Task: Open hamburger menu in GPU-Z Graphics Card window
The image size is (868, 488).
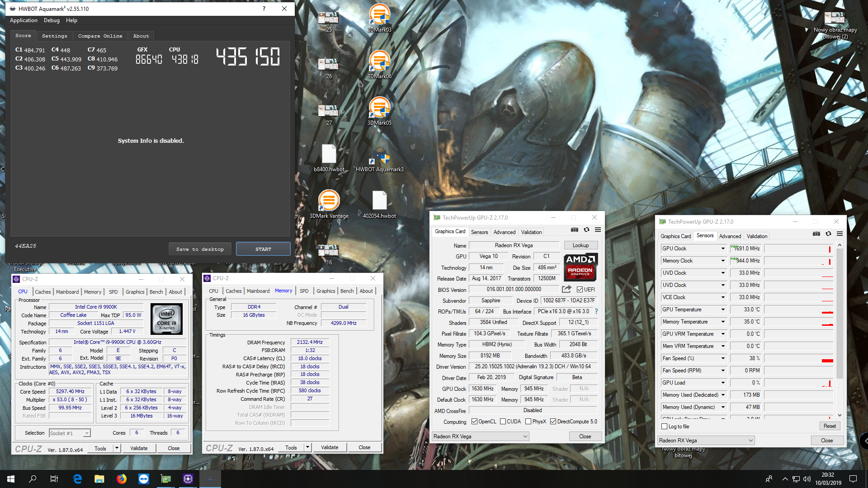Action: 598,230
